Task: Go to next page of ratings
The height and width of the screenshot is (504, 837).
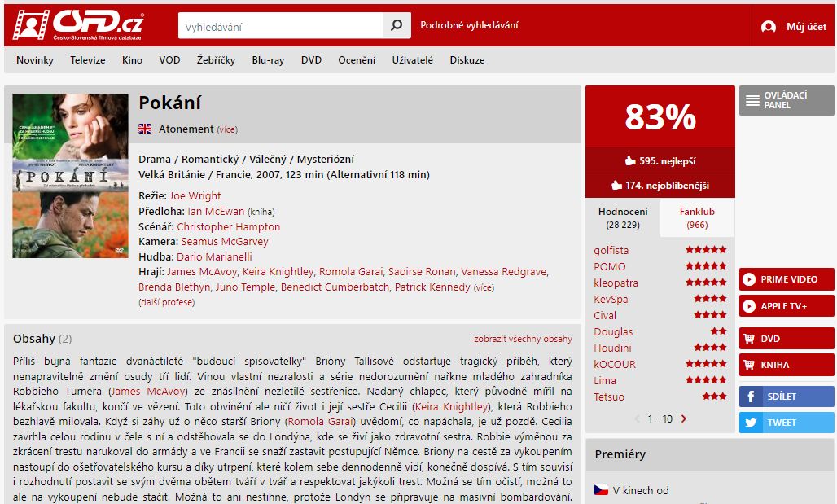Action: tap(683, 419)
